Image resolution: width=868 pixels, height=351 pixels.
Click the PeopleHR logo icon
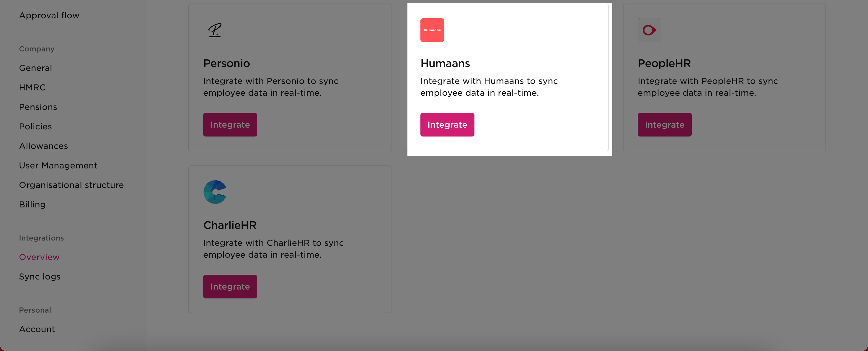tap(649, 30)
